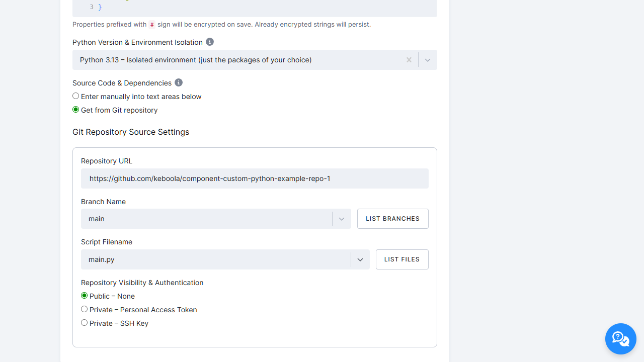Open the Python Version info tooltip
The image size is (644, 362).
click(x=210, y=42)
